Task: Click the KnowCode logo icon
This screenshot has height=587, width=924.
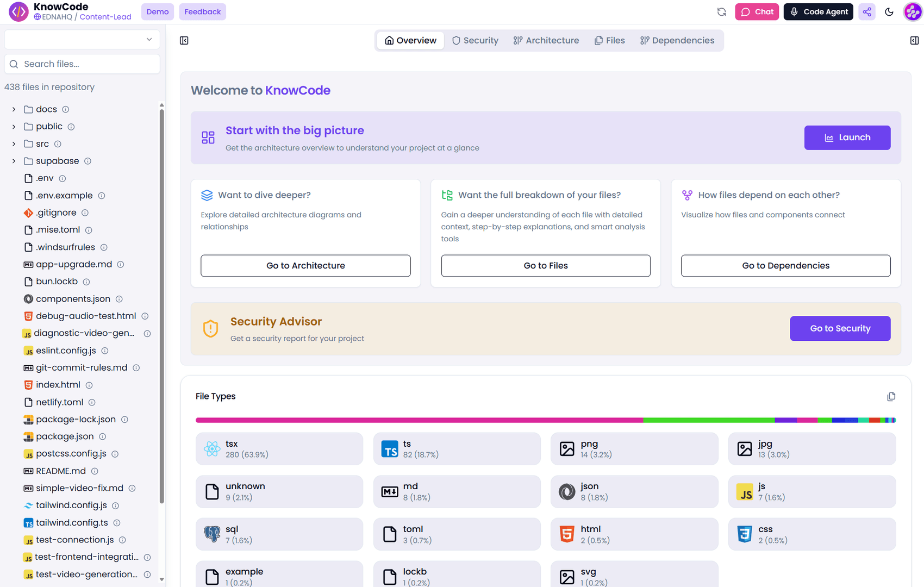Action: pyautogui.click(x=18, y=11)
